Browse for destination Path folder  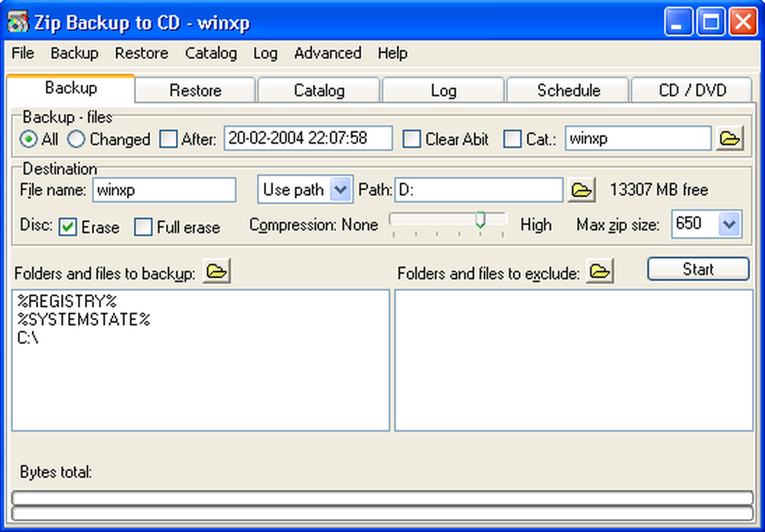[581, 190]
